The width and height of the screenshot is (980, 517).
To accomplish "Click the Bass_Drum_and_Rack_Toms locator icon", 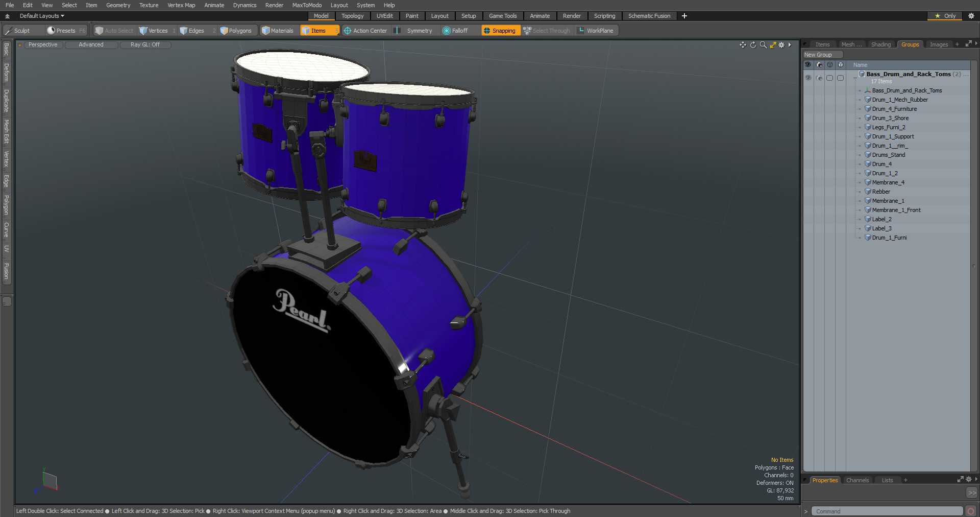I will tap(867, 90).
